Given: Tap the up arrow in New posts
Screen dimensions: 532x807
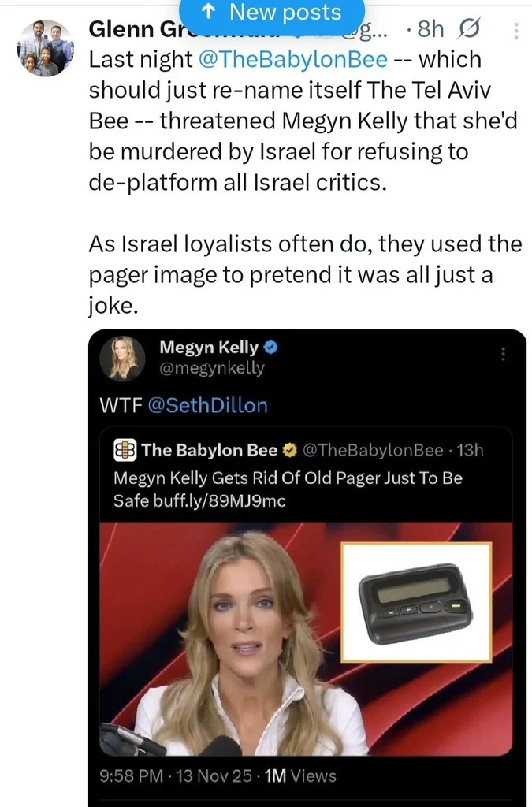Looking at the screenshot, I should tap(210, 13).
